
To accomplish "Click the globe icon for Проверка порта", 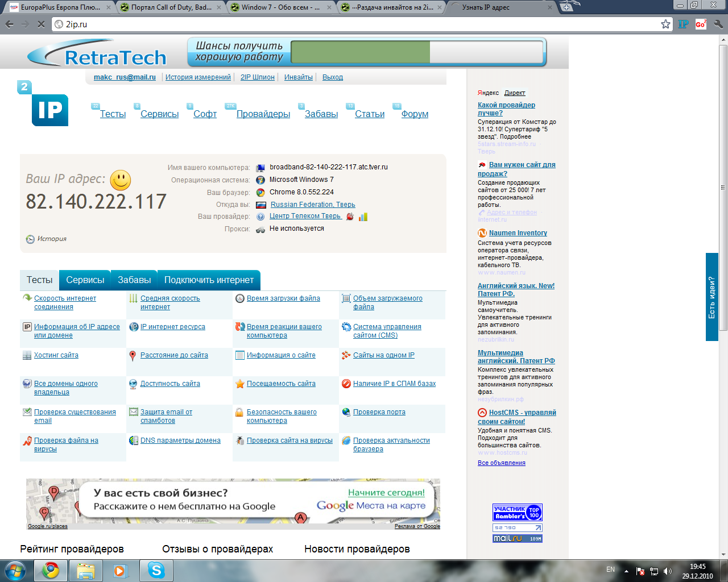I will (x=346, y=412).
